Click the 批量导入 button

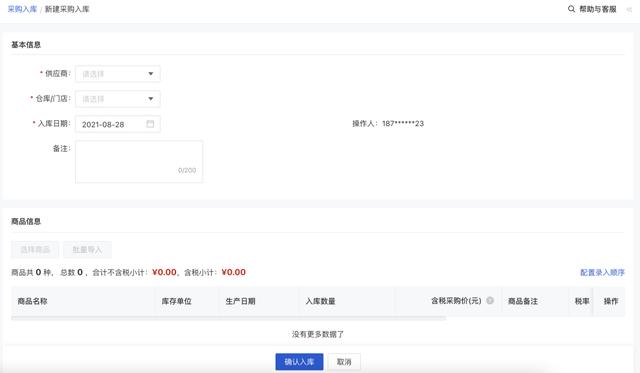[x=87, y=249]
